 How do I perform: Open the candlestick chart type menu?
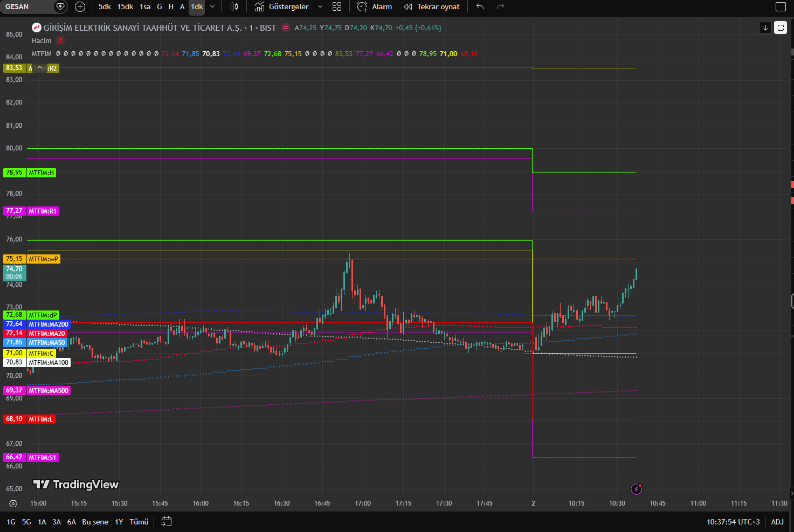click(234, 6)
